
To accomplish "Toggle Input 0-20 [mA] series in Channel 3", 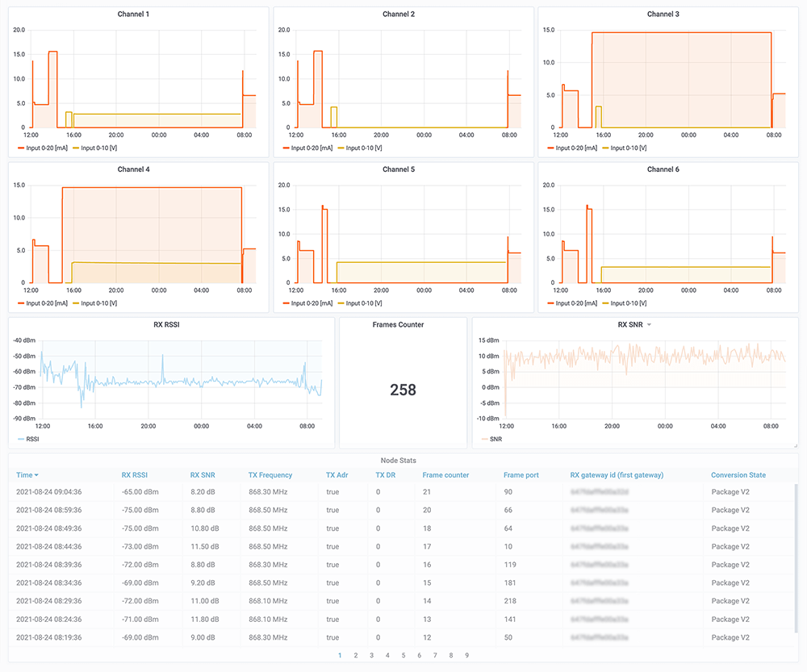I will [572, 148].
